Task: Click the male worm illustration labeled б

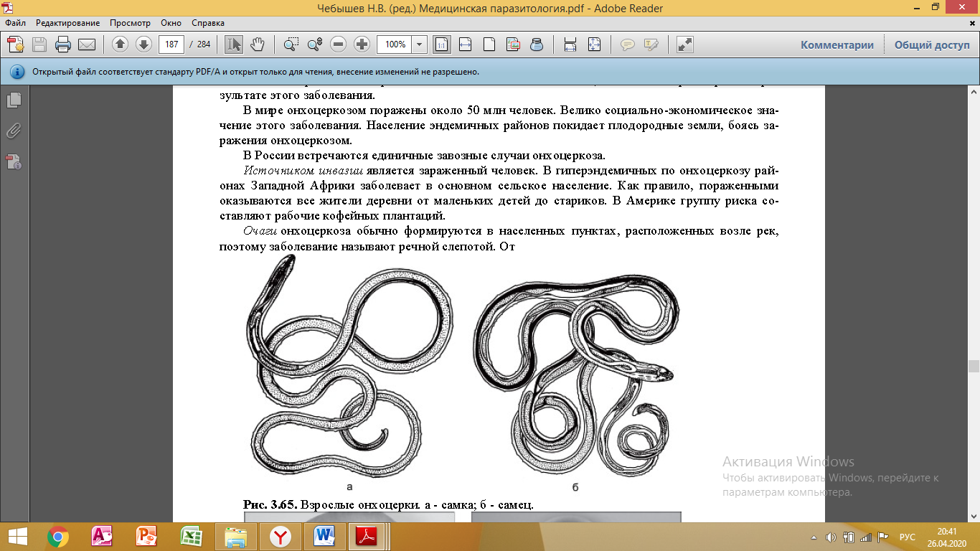Action: coord(576,376)
